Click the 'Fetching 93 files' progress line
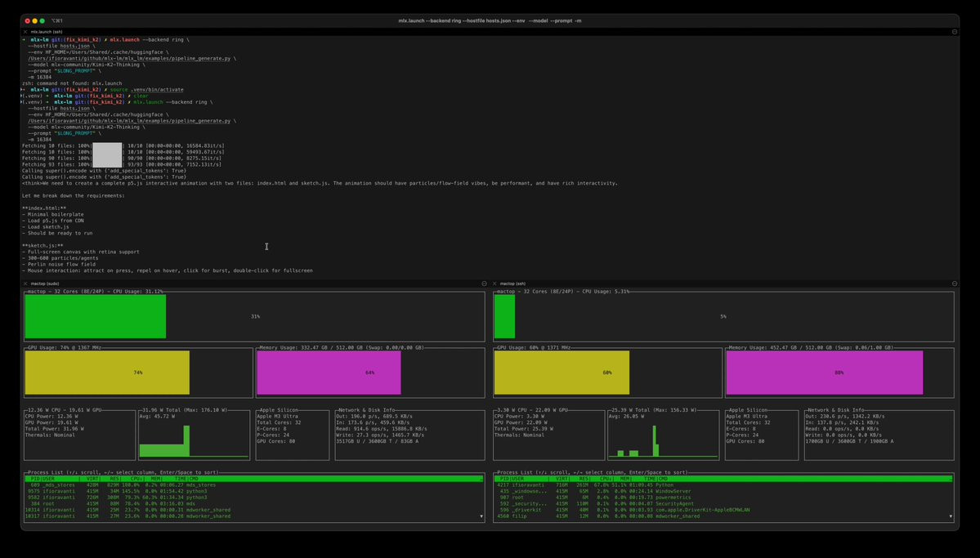 [122, 164]
